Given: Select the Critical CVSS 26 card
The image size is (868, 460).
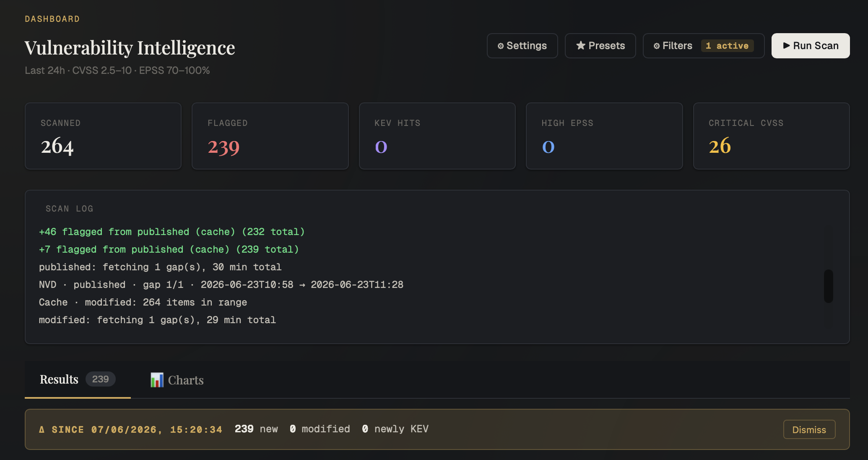Looking at the screenshot, I should [x=771, y=136].
